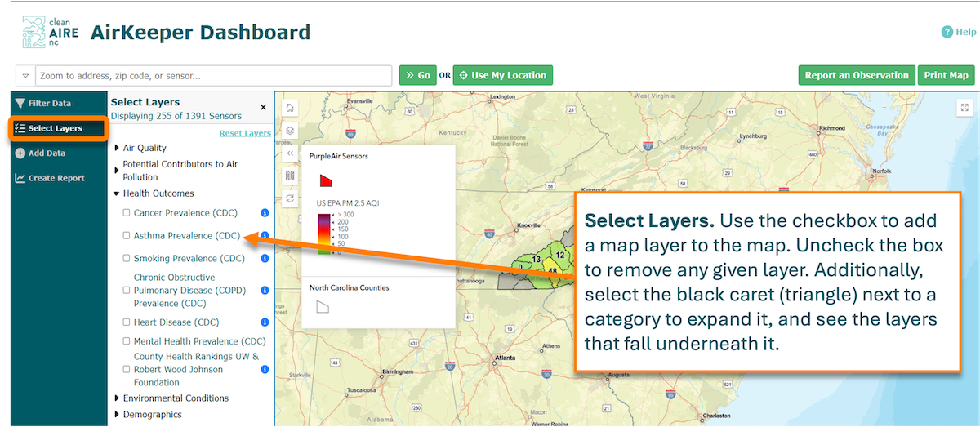Click the sensor cluster labeled 12
This screenshot has height=427, width=980.
559,255
